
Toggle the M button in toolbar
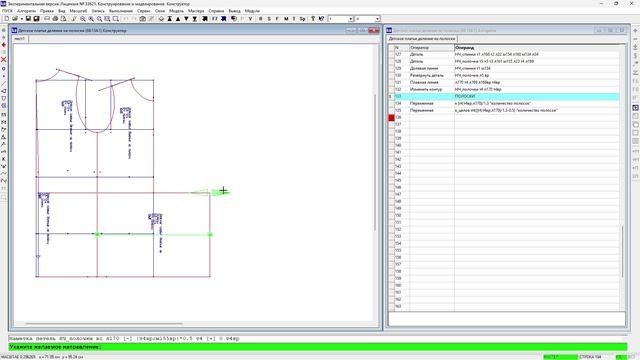286,18
